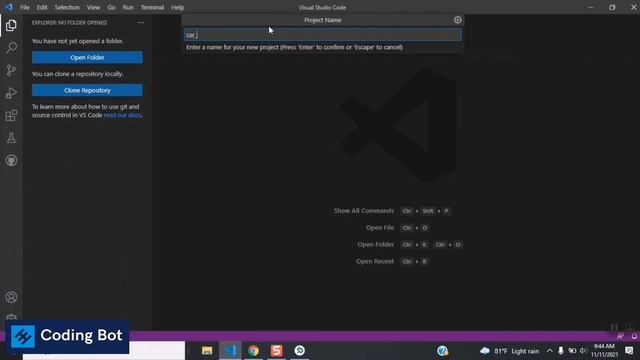Screen dimensions: 640x360
Task: Open the status bar notifications bell
Action: click(634, 336)
